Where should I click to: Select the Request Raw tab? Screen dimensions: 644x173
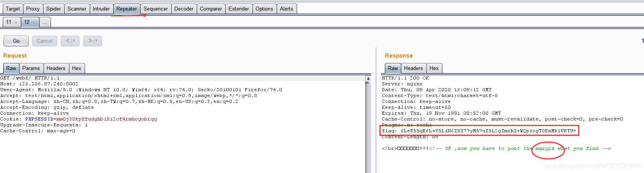(11, 68)
